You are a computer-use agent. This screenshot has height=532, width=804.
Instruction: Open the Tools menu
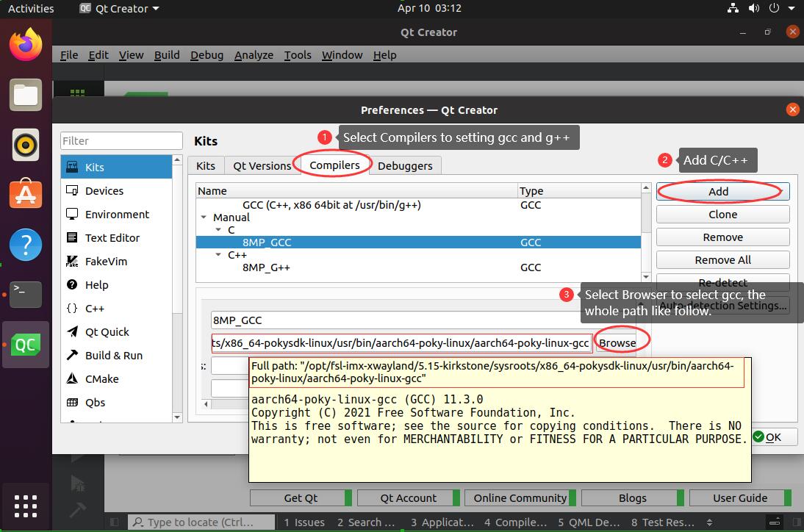click(x=298, y=55)
